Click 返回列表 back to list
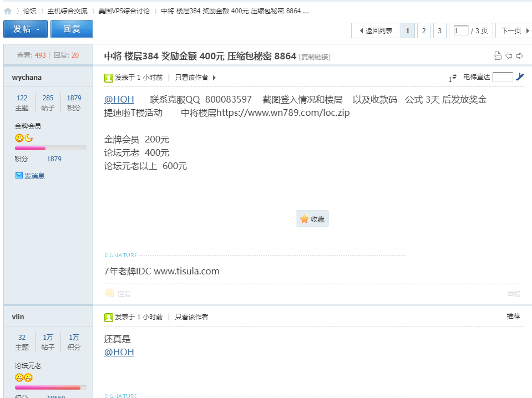The image size is (532, 398). [375, 31]
